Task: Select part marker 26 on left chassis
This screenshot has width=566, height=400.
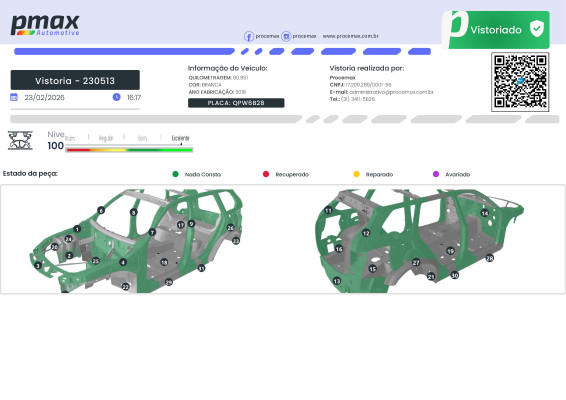Action: [230, 227]
